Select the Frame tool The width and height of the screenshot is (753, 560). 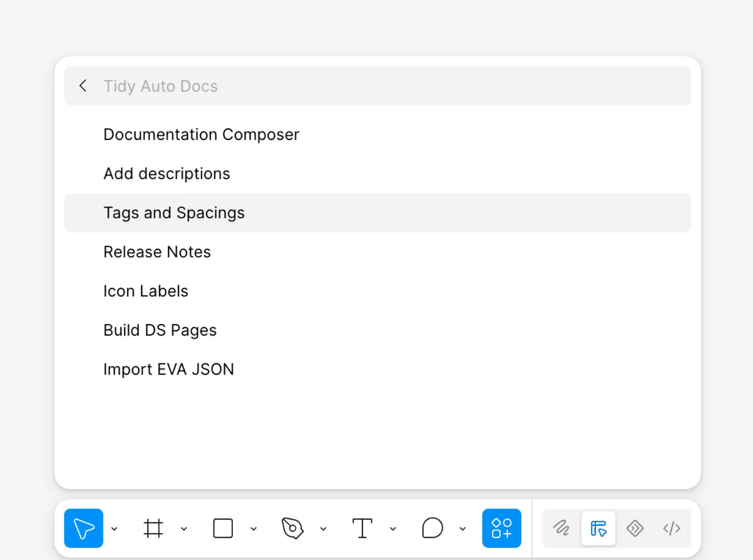153,528
